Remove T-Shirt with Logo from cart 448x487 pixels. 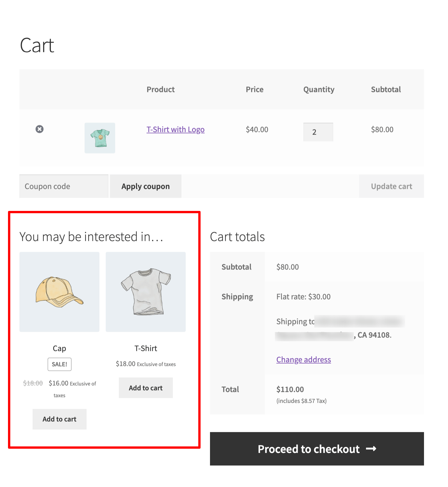click(x=39, y=129)
